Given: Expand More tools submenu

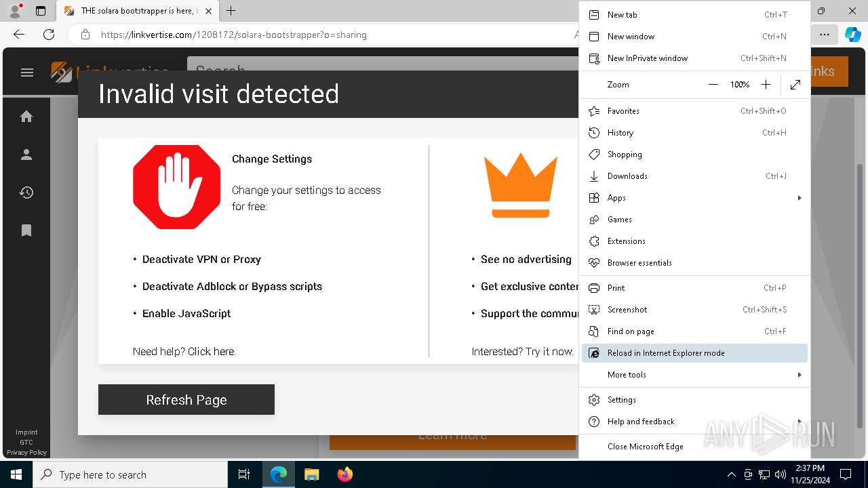Looking at the screenshot, I should coord(694,375).
